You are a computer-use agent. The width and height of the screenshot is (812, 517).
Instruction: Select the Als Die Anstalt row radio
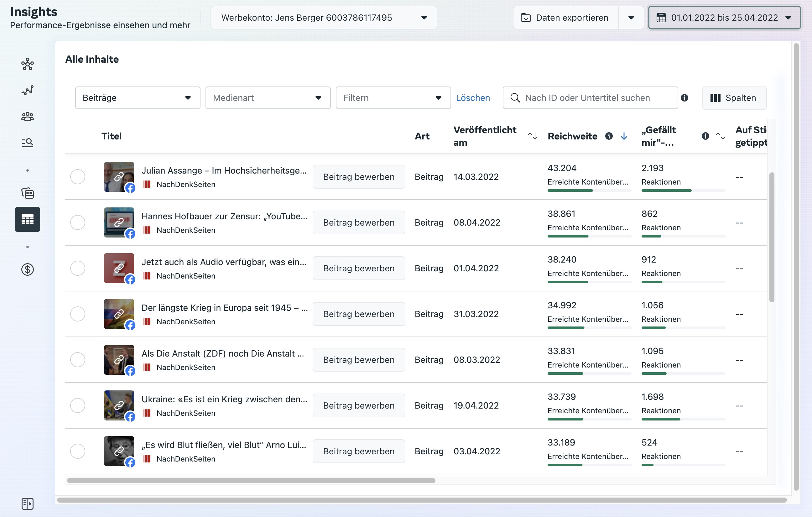[78, 359]
